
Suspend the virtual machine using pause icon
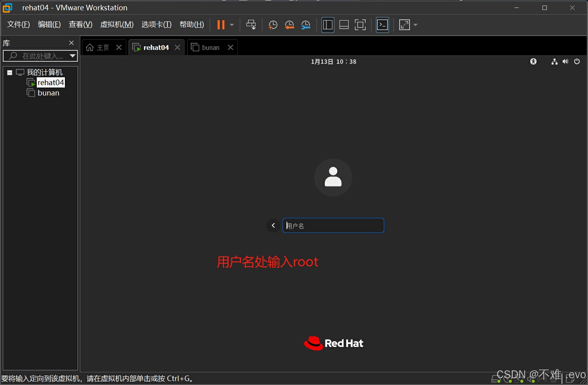pos(220,25)
